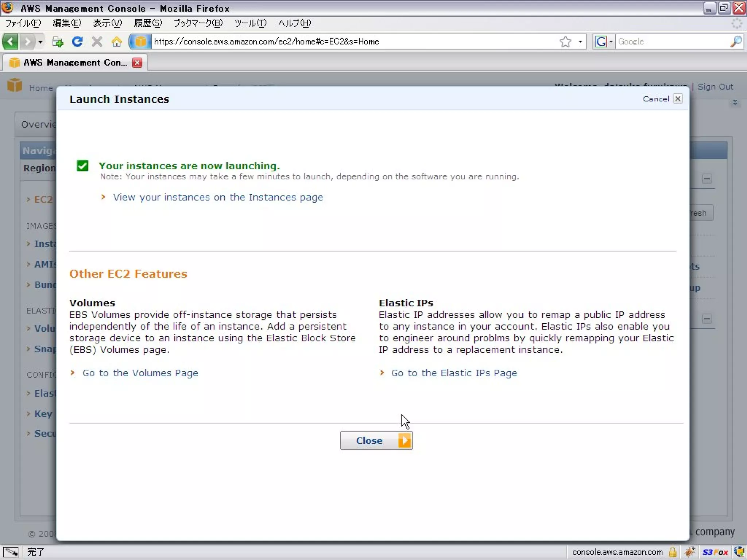Screen dimensions: 747x560
Task: Open the ツール(T) menu
Action: (x=250, y=23)
